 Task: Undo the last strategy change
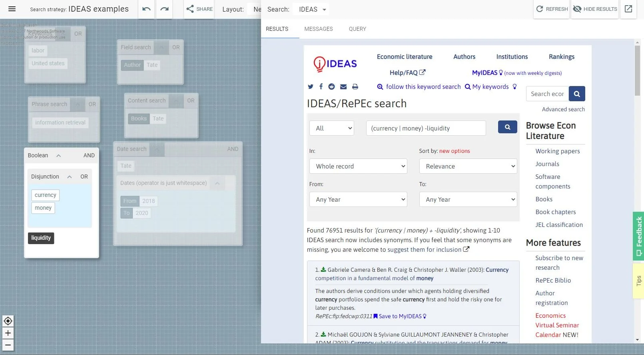tap(146, 9)
